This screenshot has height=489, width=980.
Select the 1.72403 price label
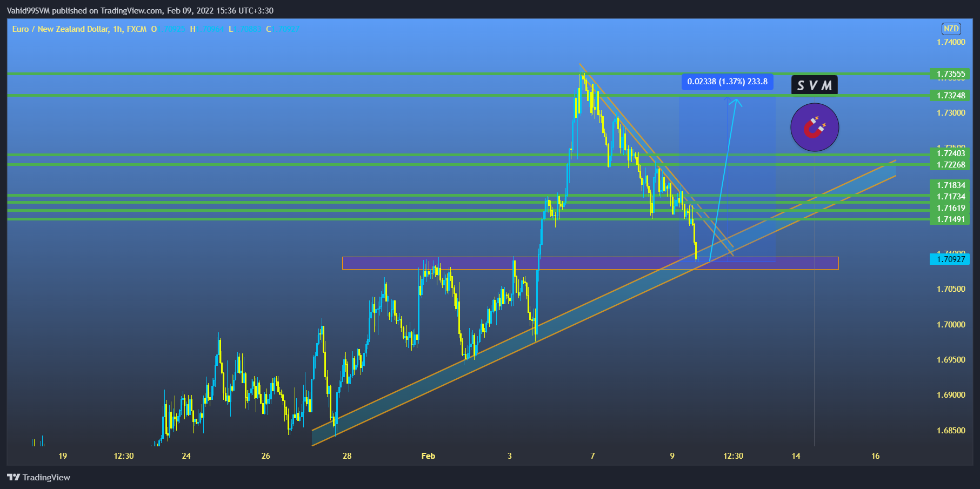pyautogui.click(x=950, y=153)
